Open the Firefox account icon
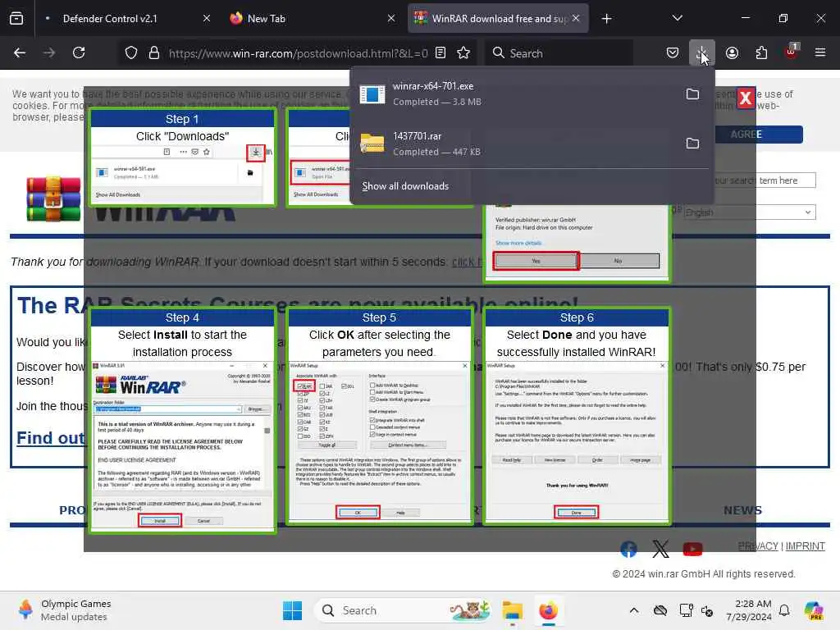Screen dimensions: 840x630 (x=732, y=53)
